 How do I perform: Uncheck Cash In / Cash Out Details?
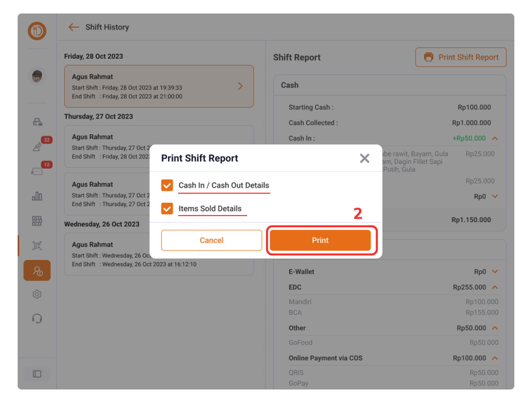coord(167,185)
